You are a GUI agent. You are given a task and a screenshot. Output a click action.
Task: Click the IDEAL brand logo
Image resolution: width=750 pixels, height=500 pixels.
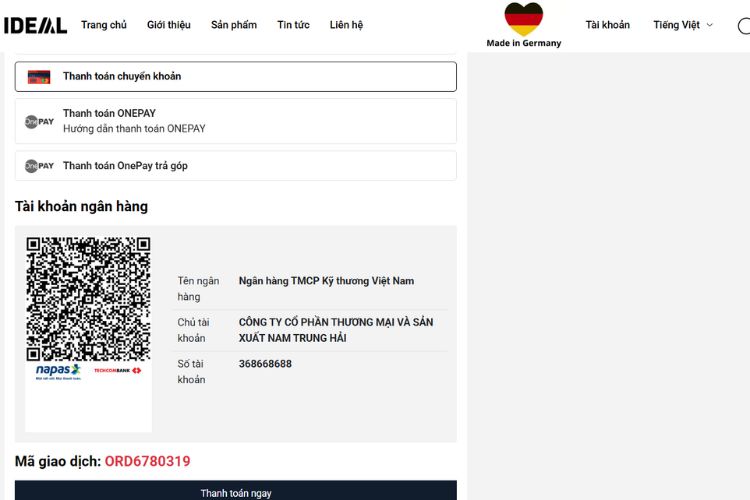[x=35, y=25]
